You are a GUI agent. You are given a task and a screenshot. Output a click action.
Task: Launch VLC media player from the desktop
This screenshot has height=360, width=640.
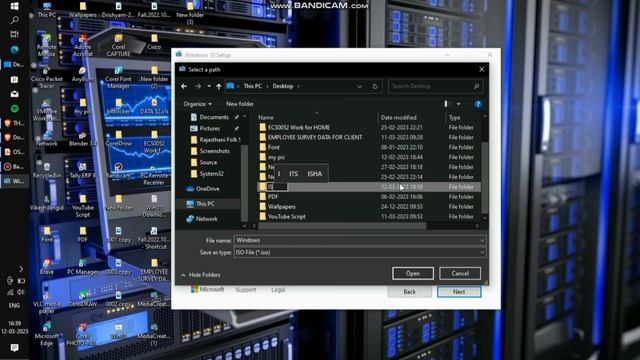(47, 303)
